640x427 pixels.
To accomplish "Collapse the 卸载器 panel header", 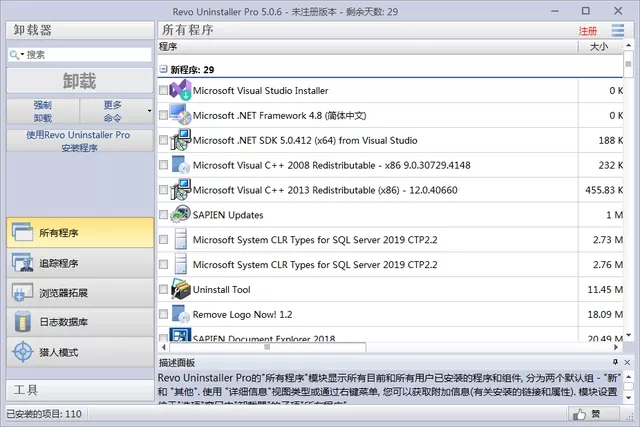I will pos(80,30).
